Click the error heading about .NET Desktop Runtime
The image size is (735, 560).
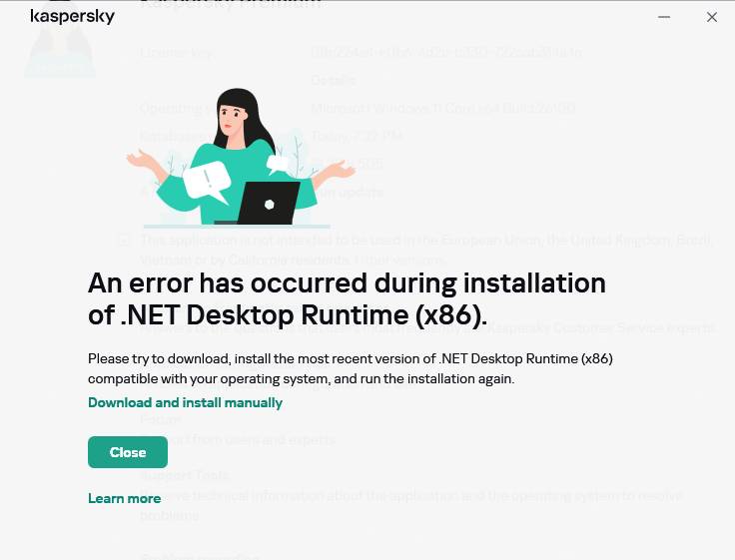347,298
